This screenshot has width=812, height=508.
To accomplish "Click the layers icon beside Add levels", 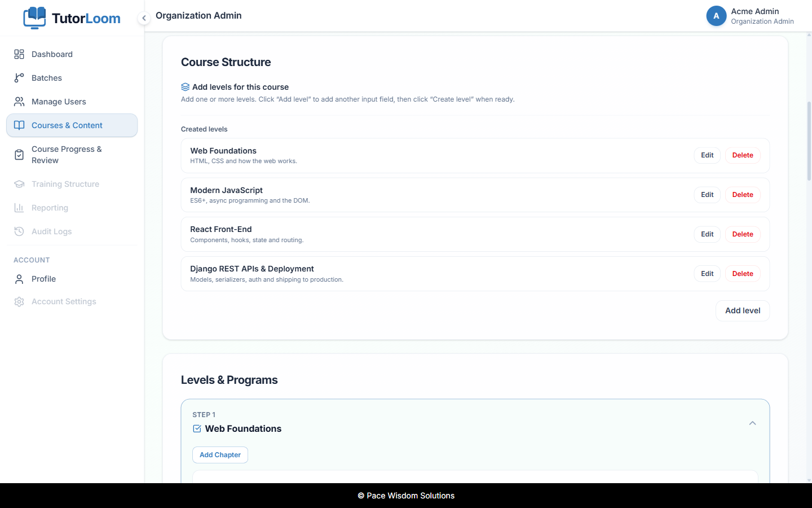I will 185,87.
